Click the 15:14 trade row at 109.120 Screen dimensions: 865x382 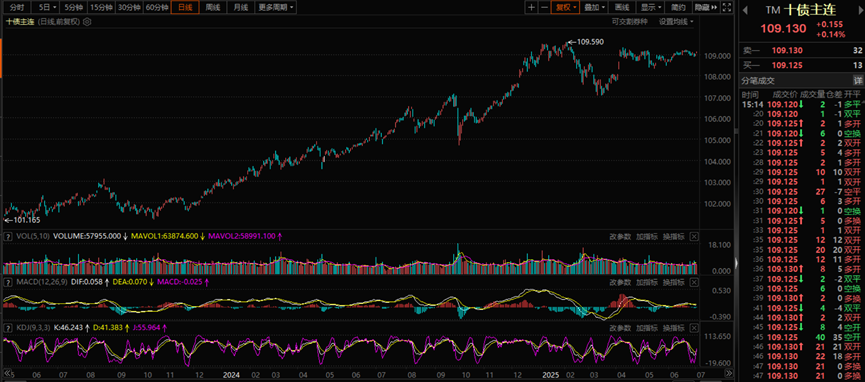801,104
